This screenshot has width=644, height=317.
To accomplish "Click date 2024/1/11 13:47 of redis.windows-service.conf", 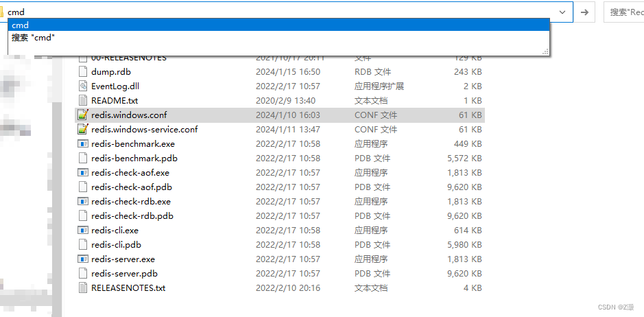I will pyautogui.click(x=288, y=130).
